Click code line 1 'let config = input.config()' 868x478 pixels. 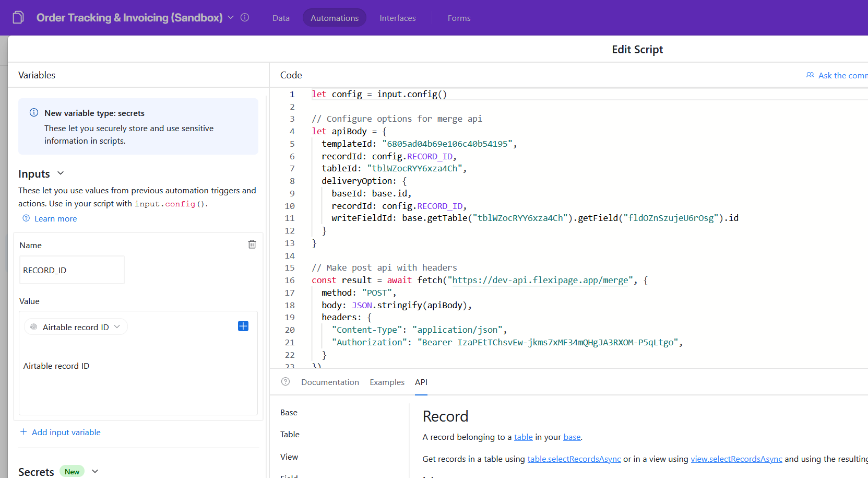379,94
